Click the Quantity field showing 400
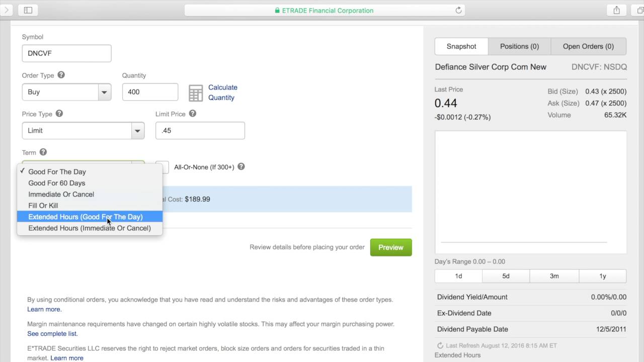This screenshot has height=362, width=644. [150, 92]
